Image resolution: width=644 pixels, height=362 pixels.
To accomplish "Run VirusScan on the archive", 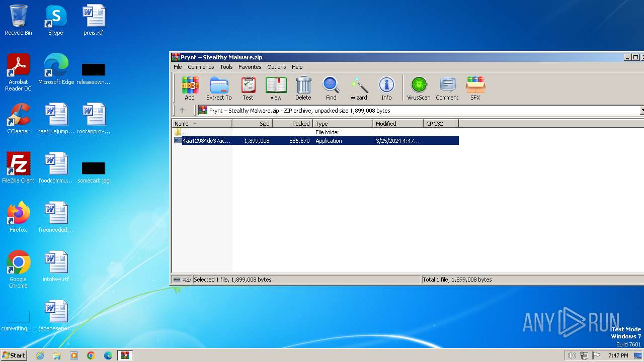I will coord(419,88).
